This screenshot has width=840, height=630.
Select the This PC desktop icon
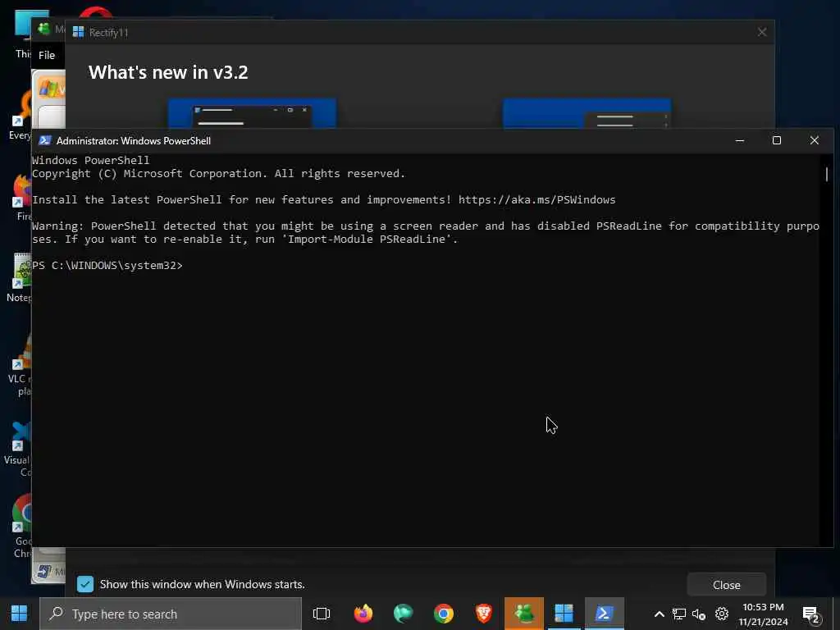pos(22,33)
